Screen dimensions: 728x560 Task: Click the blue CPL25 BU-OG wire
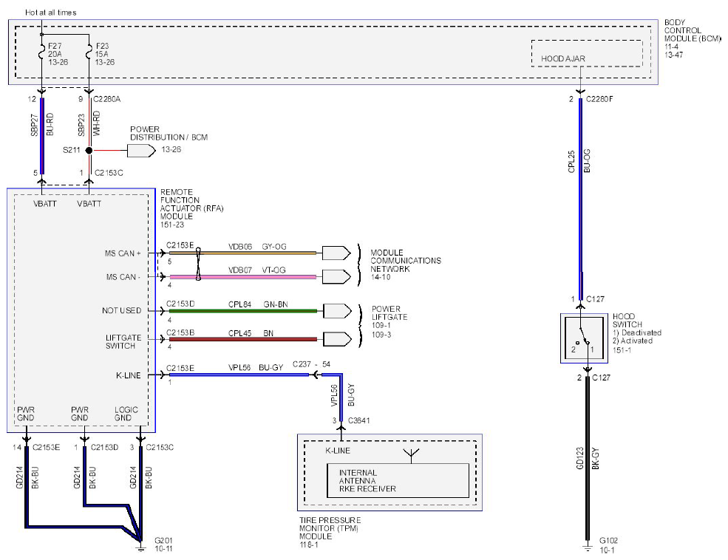[x=580, y=199]
